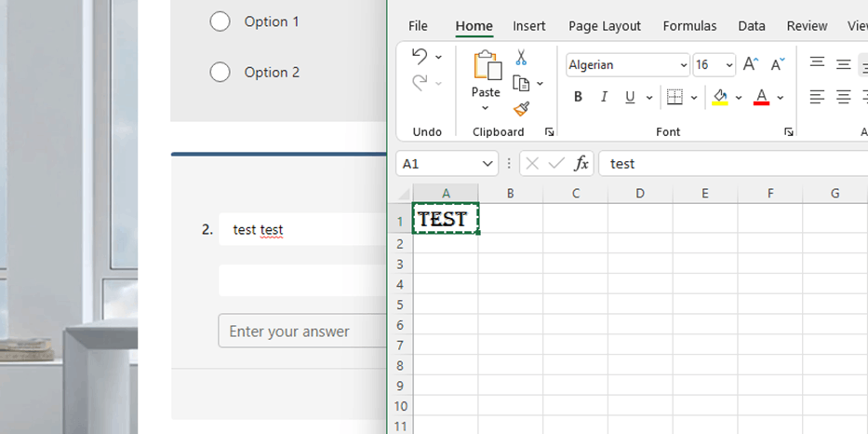Open Clipboard dialog launcher

coord(549,132)
